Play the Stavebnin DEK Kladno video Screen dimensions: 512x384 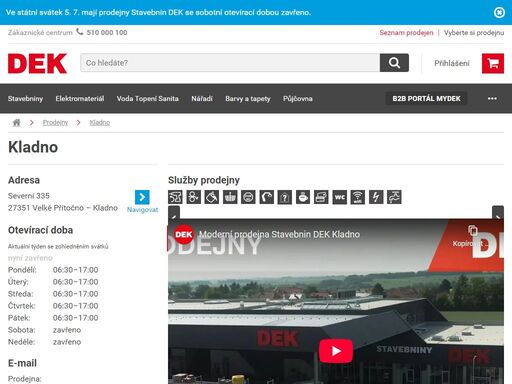tap(336, 351)
